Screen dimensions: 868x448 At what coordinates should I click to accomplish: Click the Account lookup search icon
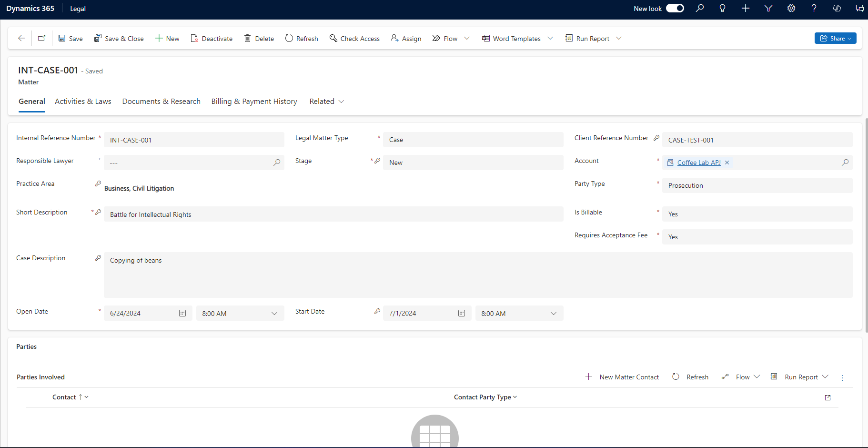click(x=845, y=163)
